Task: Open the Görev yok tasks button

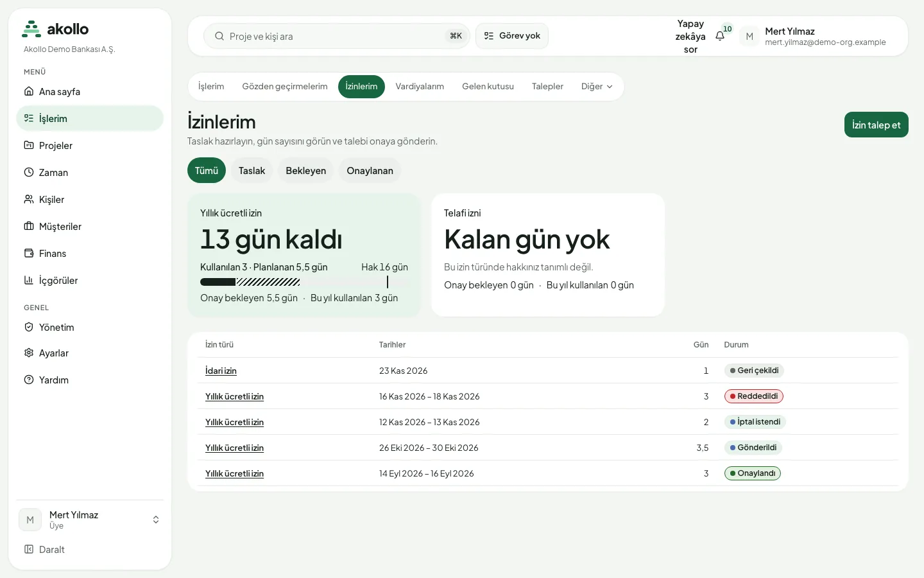Action: (x=512, y=36)
